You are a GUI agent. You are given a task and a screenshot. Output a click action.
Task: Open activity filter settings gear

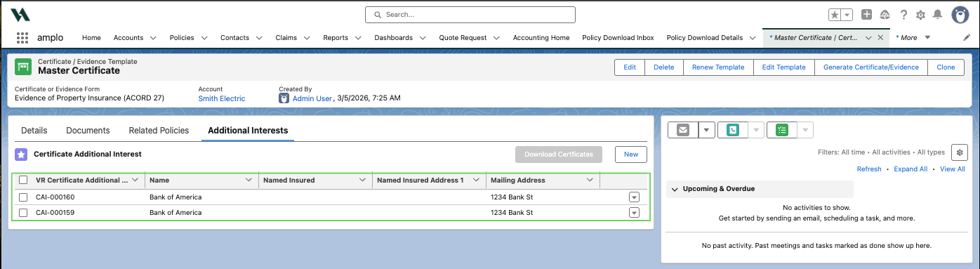[960, 152]
